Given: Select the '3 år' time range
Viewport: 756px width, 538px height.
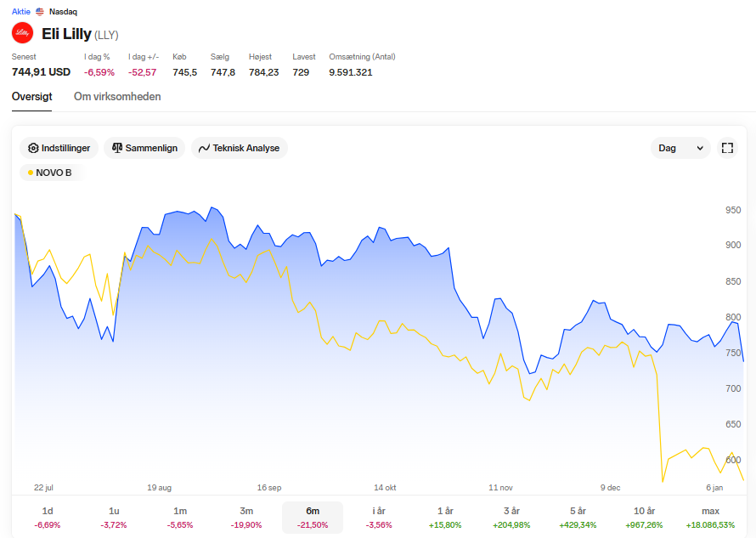Looking at the screenshot, I should click(x=511, y=518).
